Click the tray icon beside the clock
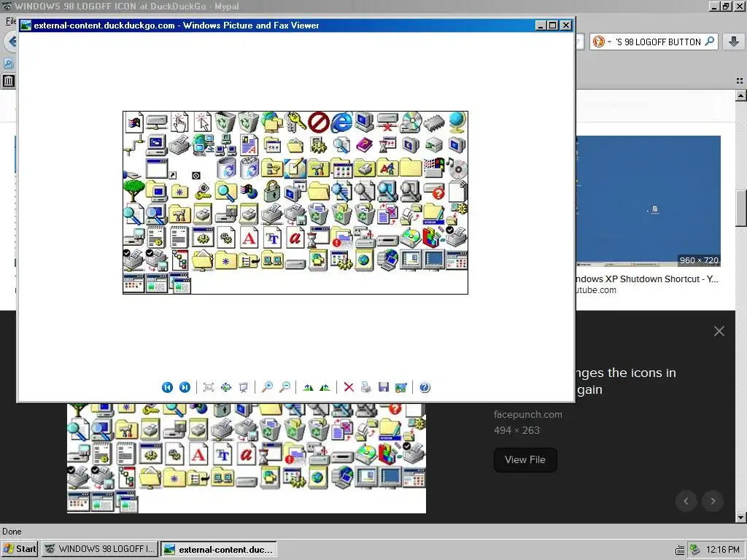 coord(695,550)
